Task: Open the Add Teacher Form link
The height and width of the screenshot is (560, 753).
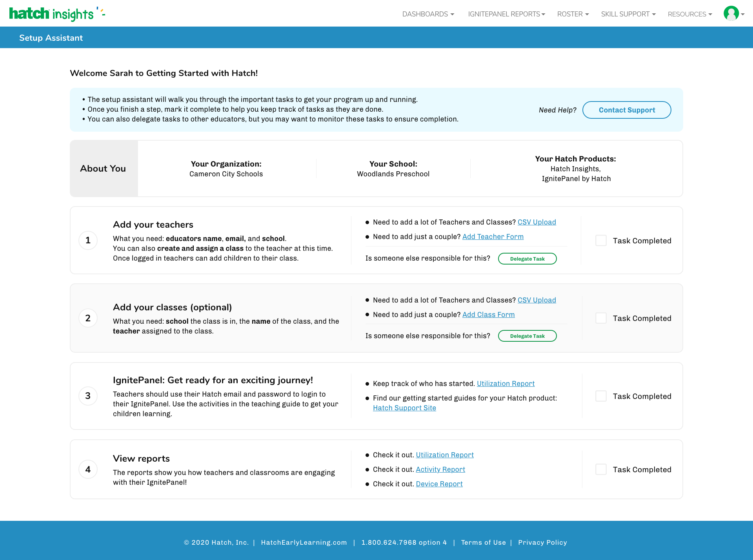Action: point(493,237)
